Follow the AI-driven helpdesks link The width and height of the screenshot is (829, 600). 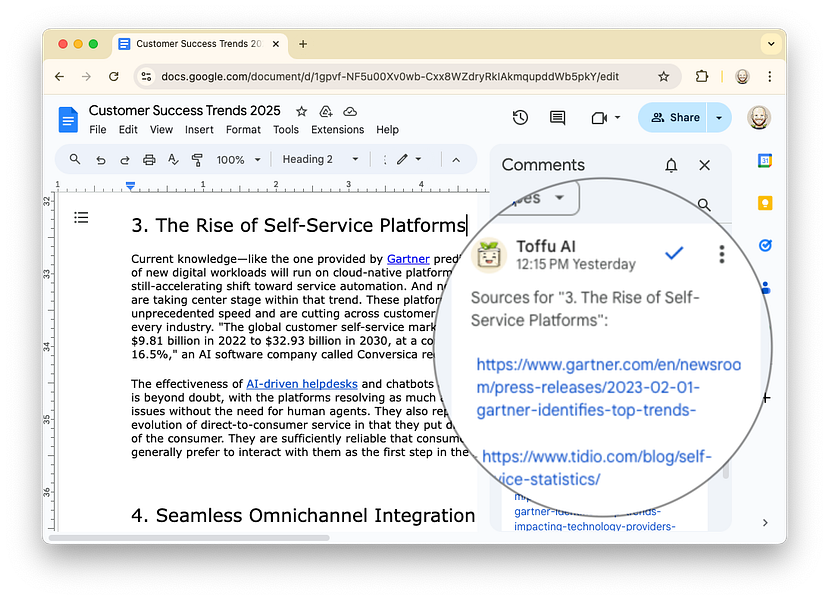(302, 384)
